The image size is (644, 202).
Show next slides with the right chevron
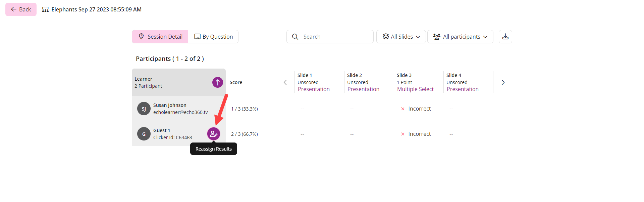pyautogui.click(x=503, y=82)
